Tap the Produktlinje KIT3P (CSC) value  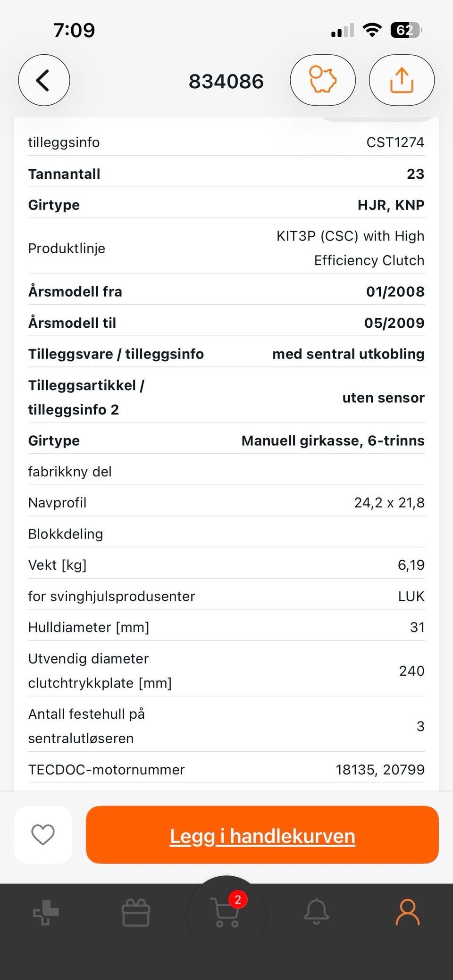coord(350,248)
